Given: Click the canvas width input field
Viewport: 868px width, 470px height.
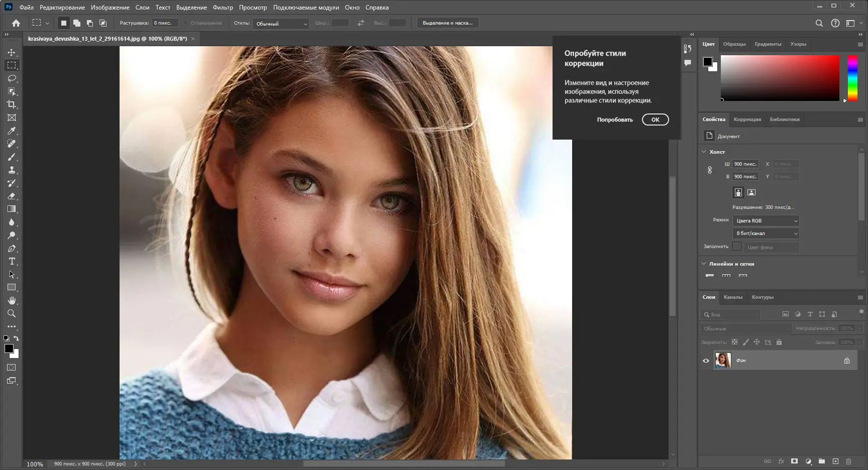Looking at the screenshot, I should click(745, 164).
